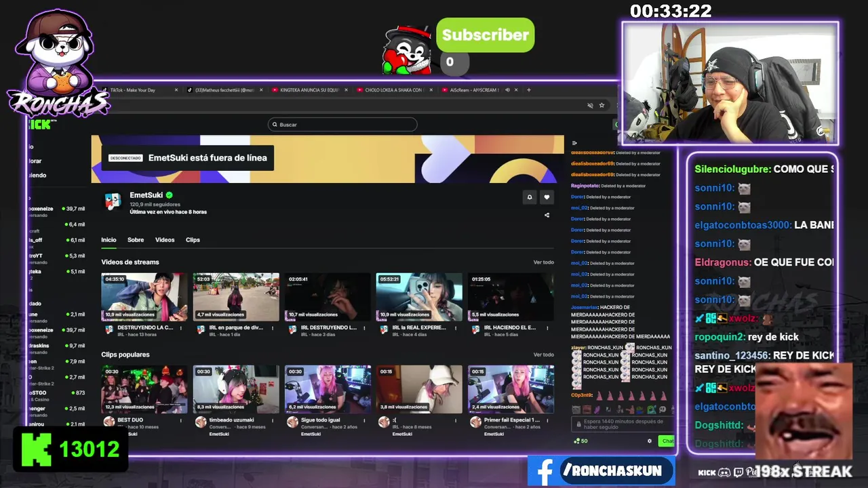Click the notification bell on EmetSuki's channel
Screen dimensions: 868x488
click(530, 197)
